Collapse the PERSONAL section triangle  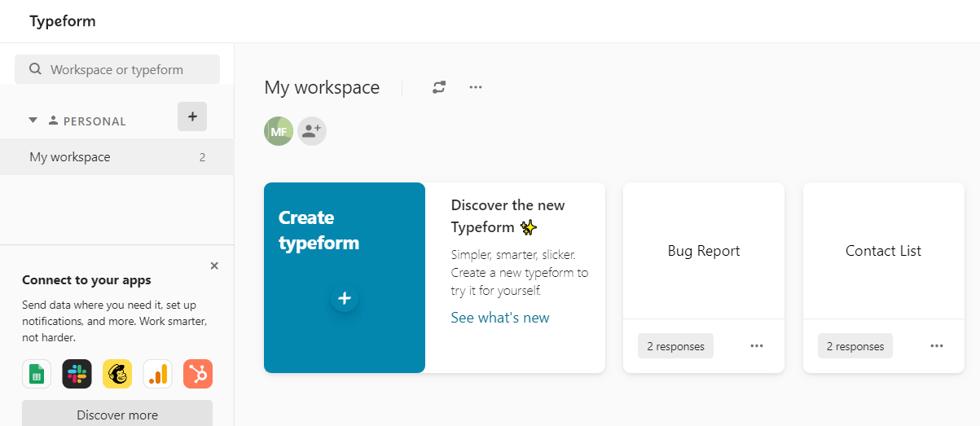pos(33,121)
